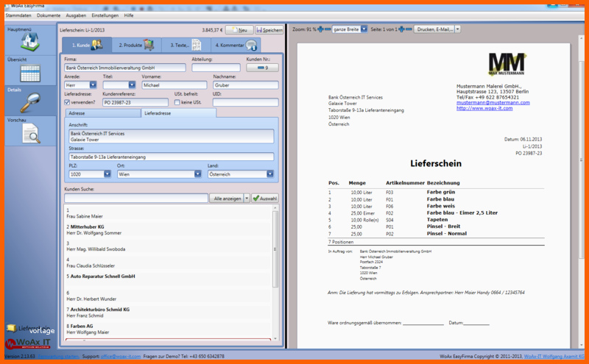Open dropdown arrow beside Drucken, E-Mail
The height and width of the screenshot is (364, 589).
(457, 29)
